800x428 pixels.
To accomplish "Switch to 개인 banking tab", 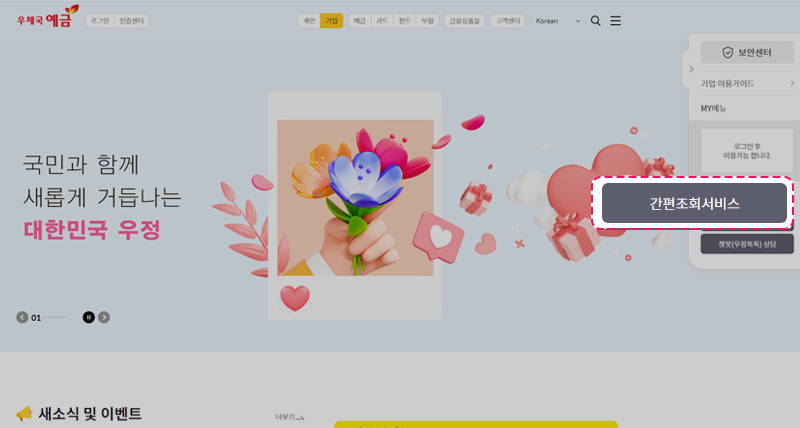I will pos(309,21).
